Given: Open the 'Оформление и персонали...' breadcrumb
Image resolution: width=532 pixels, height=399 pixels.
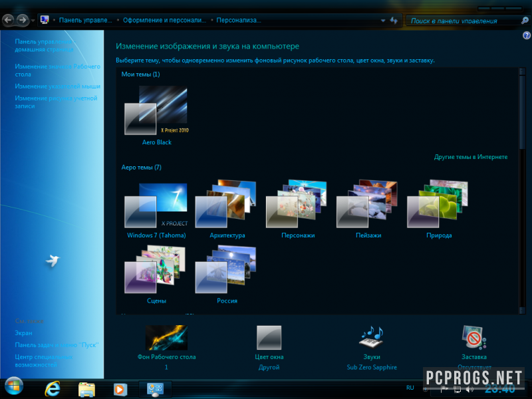Looking at the screenshot, I should click(164, 21).
